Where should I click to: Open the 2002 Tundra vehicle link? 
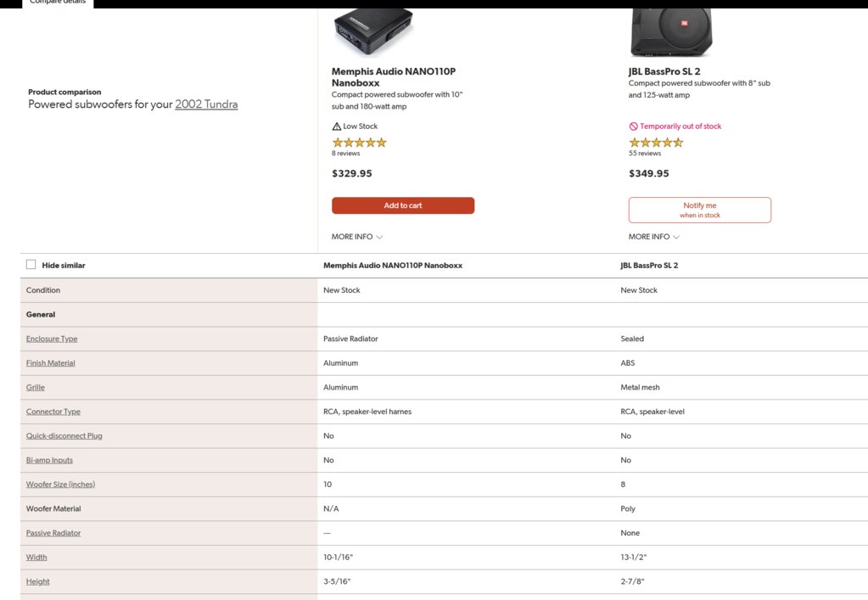click(206, 104)
